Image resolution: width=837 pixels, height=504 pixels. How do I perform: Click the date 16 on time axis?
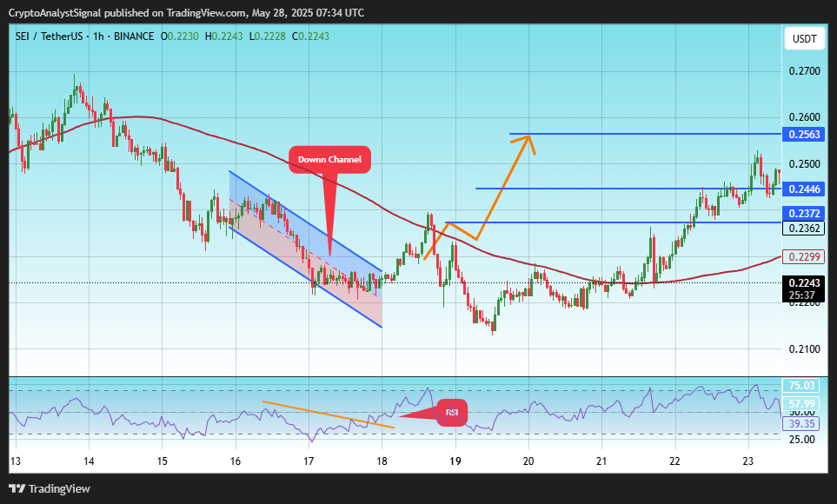point(236,461)
